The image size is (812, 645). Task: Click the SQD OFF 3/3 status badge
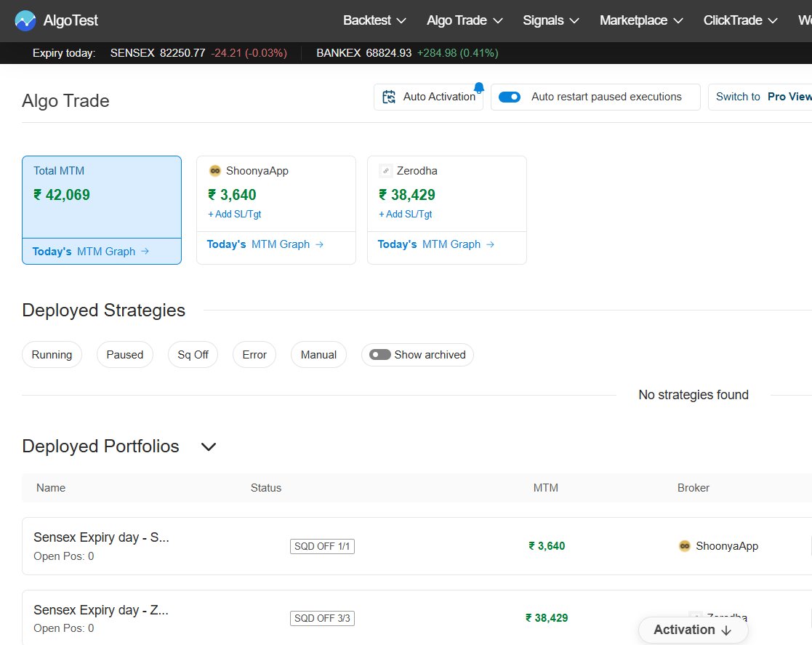[x=322, y=619]
